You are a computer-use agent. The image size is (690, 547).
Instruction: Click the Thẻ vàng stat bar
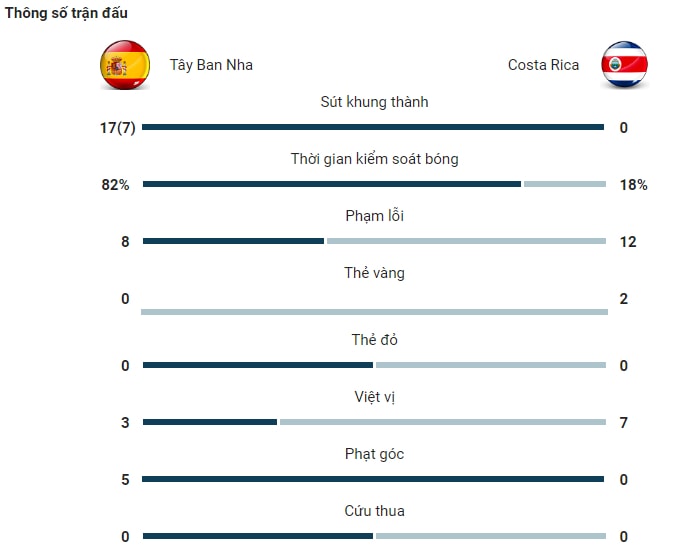pos(374,312)
